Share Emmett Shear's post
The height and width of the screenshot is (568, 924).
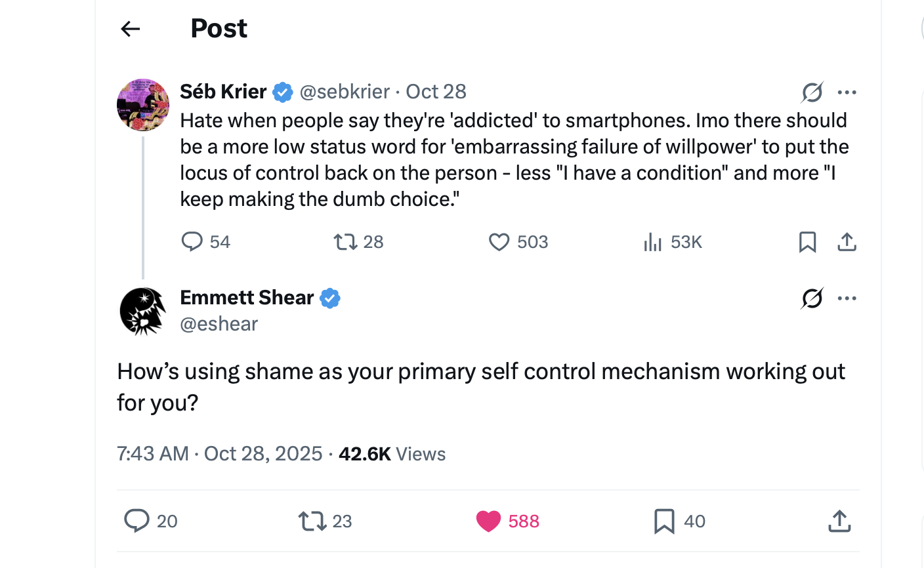click(x=839, y=521)
